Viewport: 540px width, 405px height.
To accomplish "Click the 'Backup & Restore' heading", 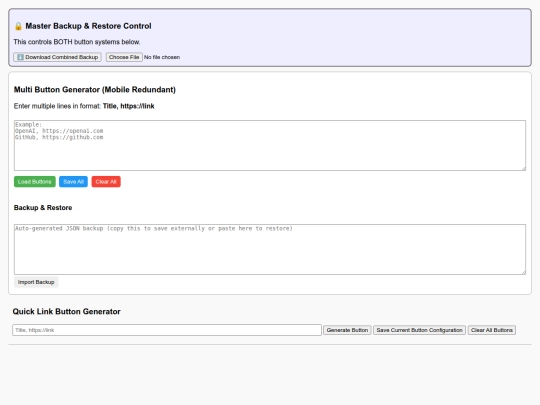I will [43, 208].
